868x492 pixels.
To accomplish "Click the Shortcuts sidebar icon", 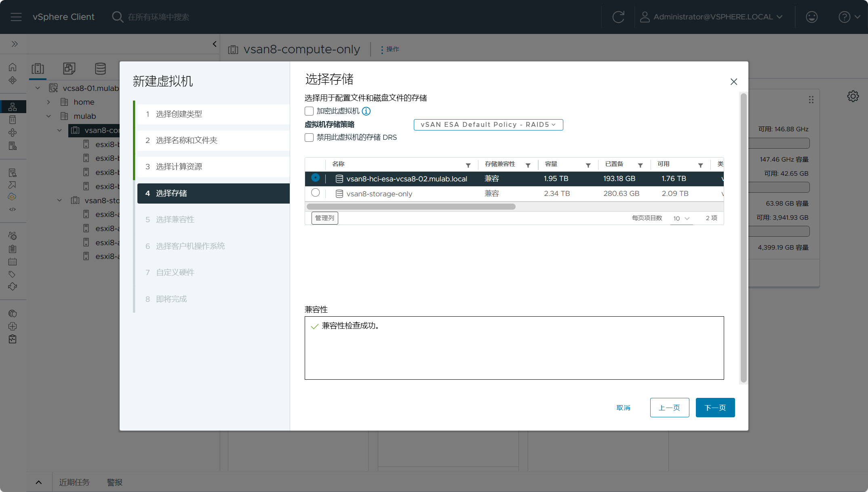I will coord(13,80).
